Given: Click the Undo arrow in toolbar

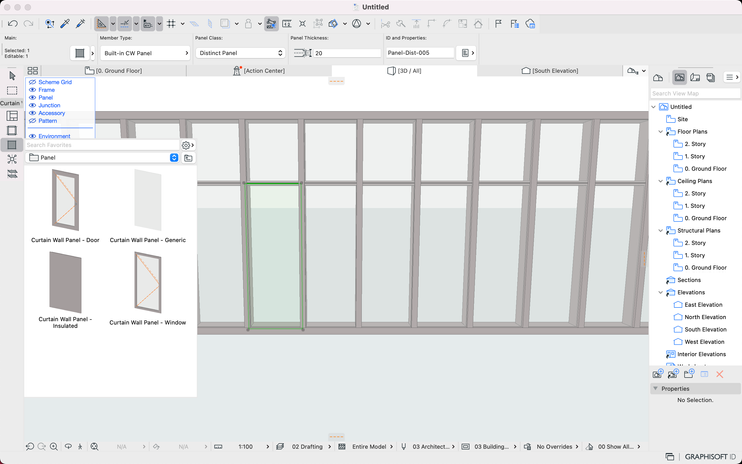Looking at the screenshot, I should click(12, 23).
